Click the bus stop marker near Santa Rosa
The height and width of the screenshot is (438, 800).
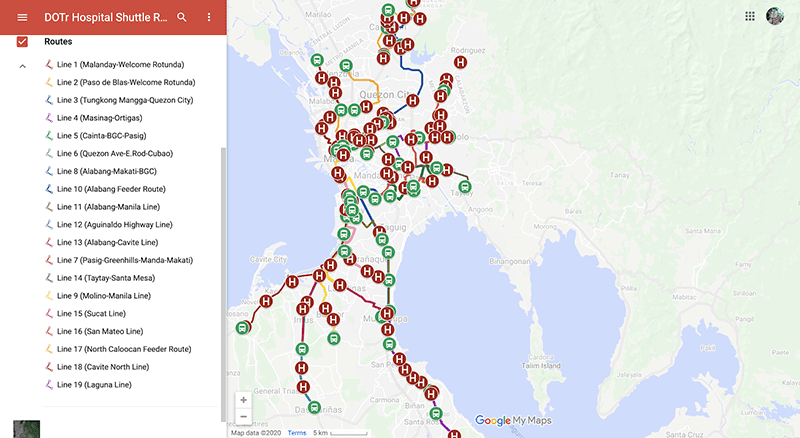point(436,413)
